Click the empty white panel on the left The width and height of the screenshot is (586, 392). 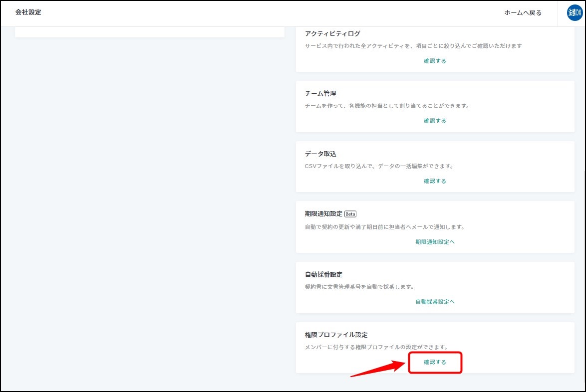150,32
